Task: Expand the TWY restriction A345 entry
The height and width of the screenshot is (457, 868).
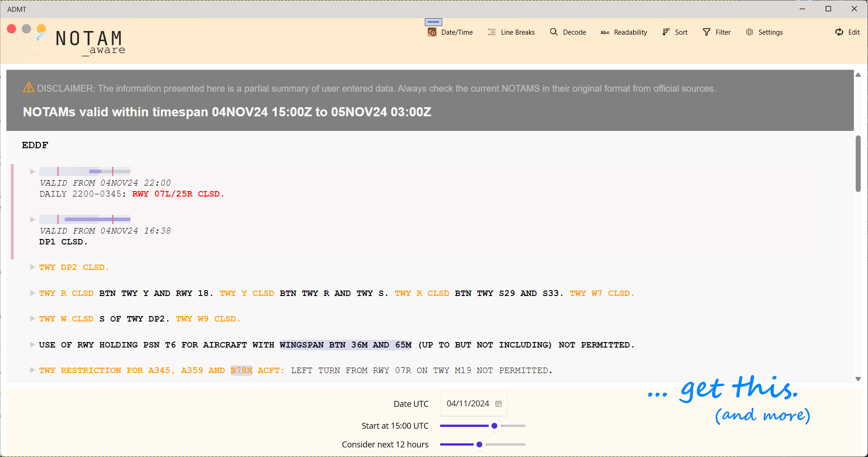Action: tap(32, 370)
